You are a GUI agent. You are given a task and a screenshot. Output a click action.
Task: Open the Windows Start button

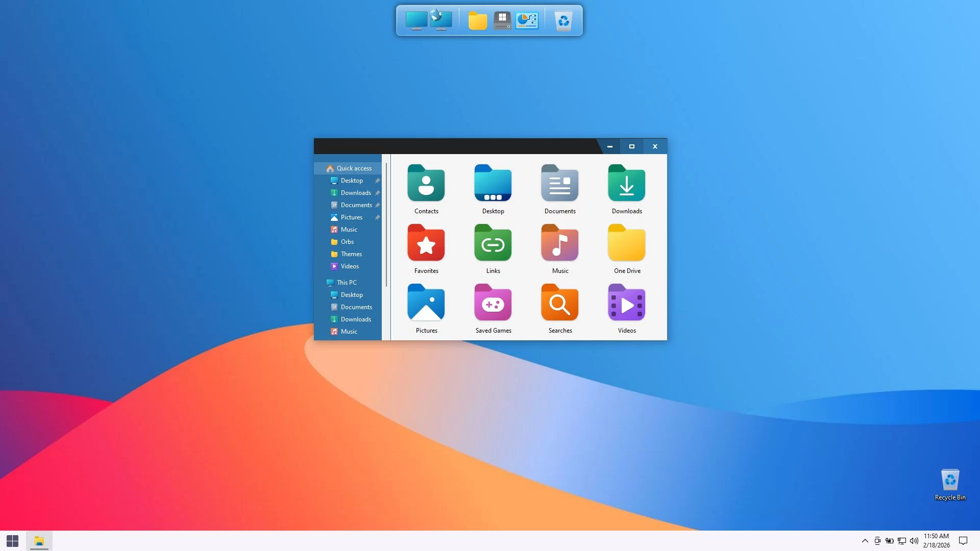tap(12, 541)
